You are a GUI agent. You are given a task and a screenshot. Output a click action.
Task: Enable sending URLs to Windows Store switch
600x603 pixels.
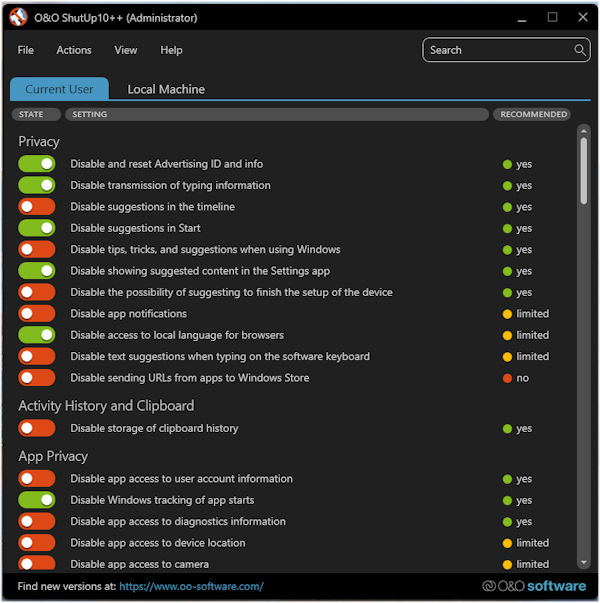37,378
